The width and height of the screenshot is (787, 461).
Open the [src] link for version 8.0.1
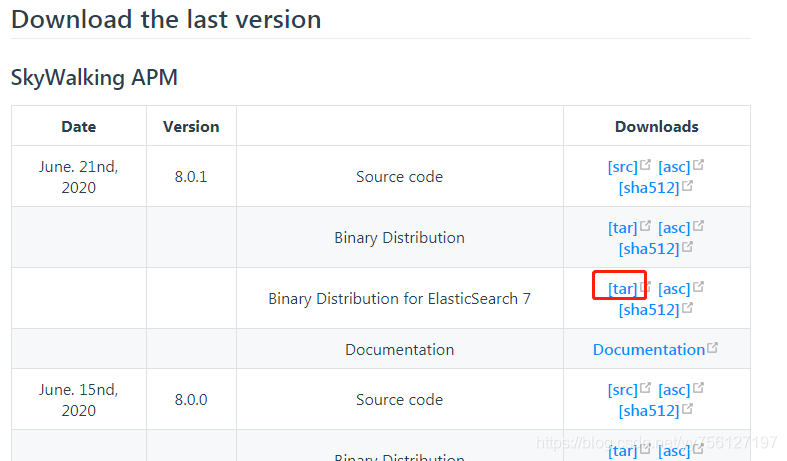tap(622, 166)
